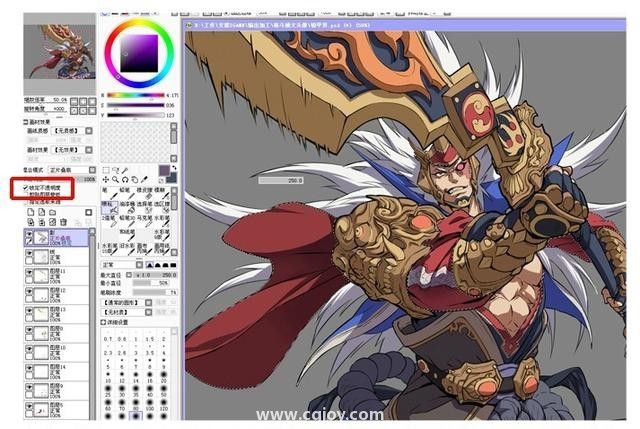Image resolution: width=640 pixels, height=429 pixels.
Task: Select the magic wand tool
Action: 125,170
